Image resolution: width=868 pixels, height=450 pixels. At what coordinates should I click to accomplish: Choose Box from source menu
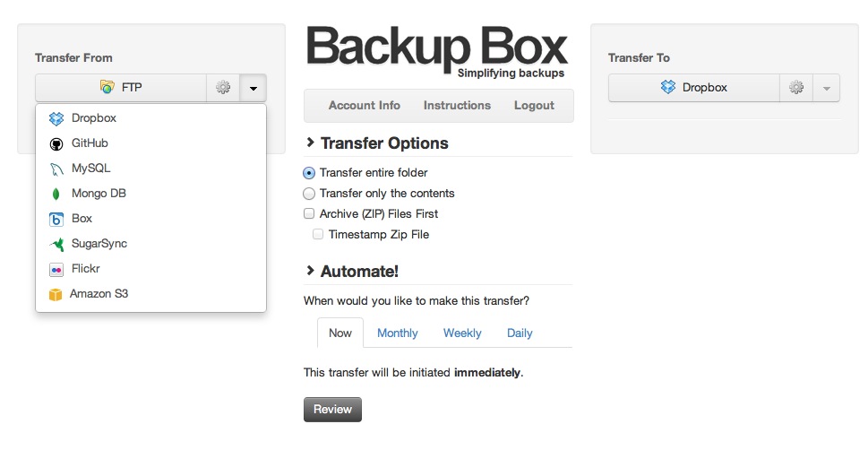click(x=150, y=219)
